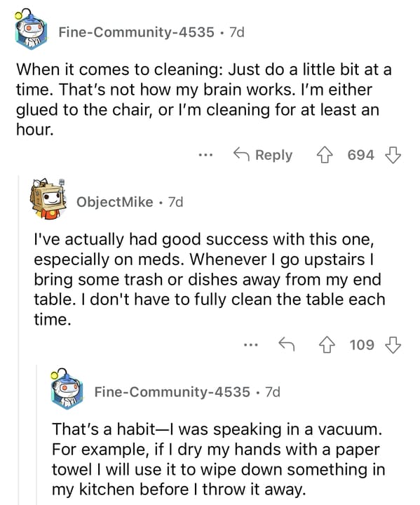Downvote ObjectMike's 109-point comment
The width and height of the screenshot is (420, 505).
pos(393,344)
